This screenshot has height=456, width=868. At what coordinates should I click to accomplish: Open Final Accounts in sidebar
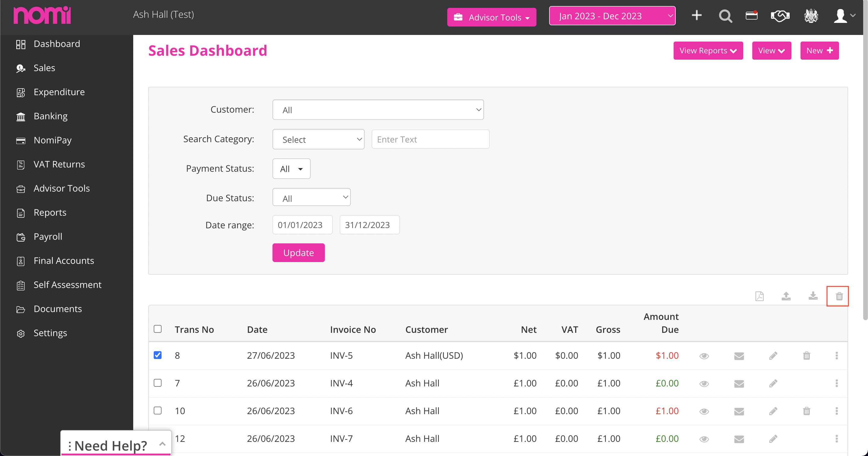point(64,261)
